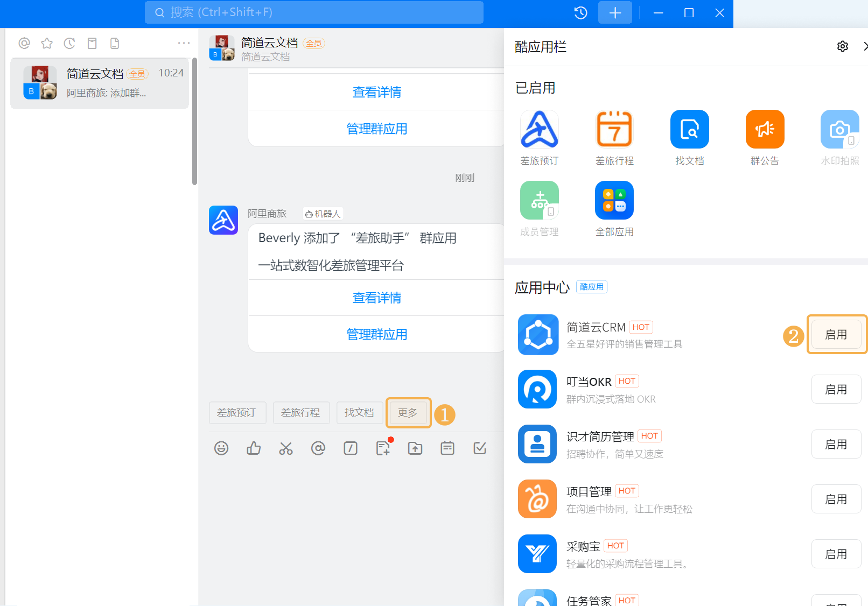Screen dimensions: 868x606
Task: Enable 叮当OKR with 启用 button
Action: click(836, 390)
